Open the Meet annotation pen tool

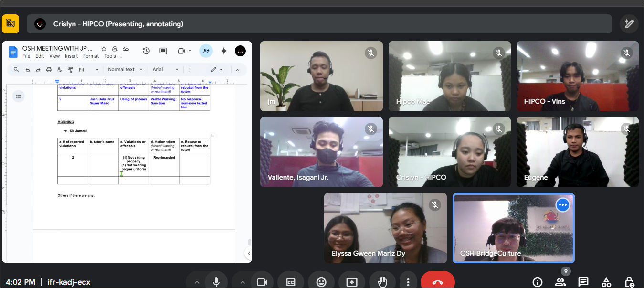click(x=629, y=23)
